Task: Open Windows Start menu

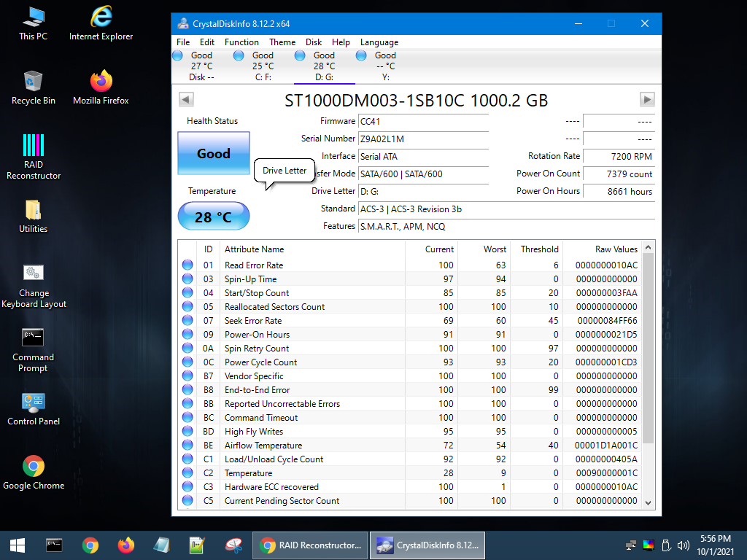Action: point(18,545)
